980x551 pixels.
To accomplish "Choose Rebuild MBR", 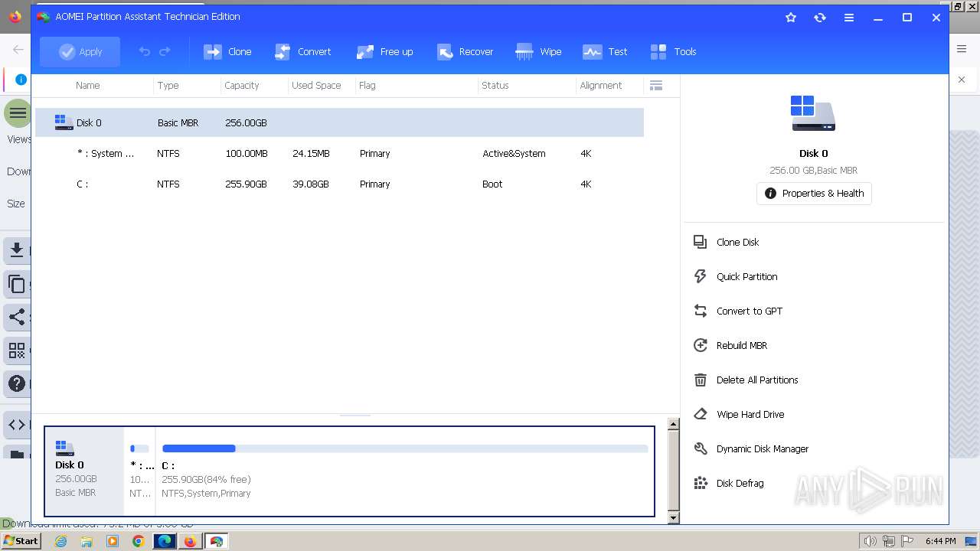I will pyautogui.click(x=742, y=346).
